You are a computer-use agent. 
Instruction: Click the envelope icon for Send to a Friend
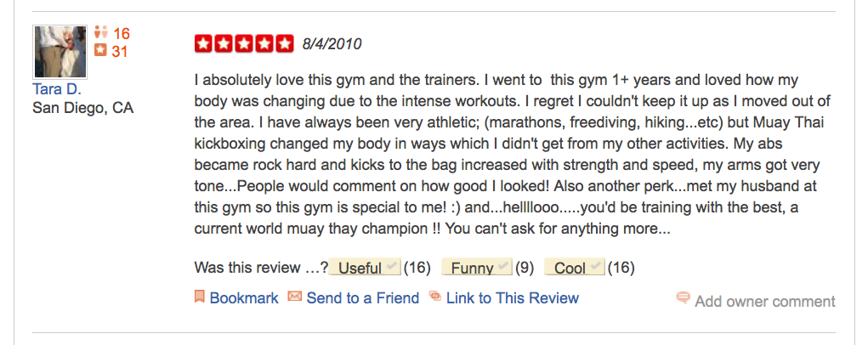[x=295, y=297]
